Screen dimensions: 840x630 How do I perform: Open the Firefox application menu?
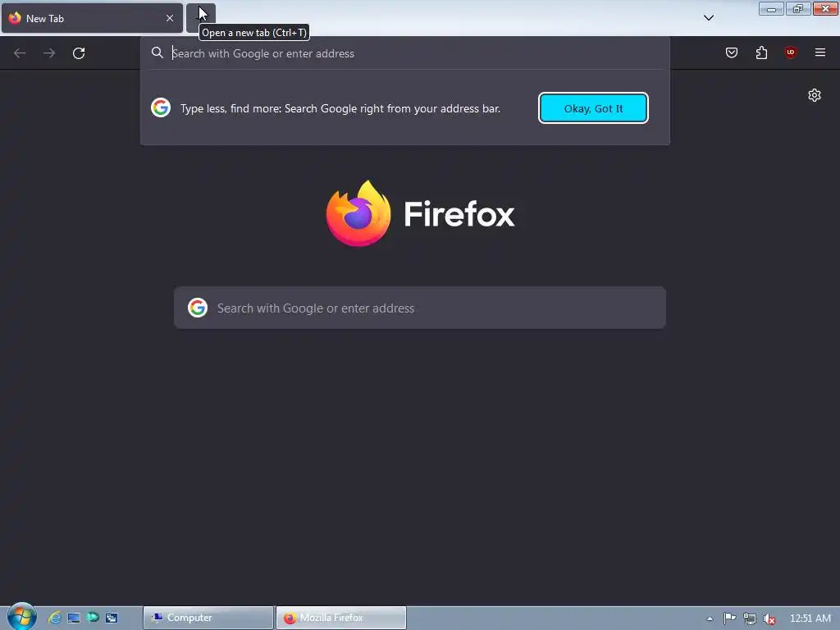(820, 52)
